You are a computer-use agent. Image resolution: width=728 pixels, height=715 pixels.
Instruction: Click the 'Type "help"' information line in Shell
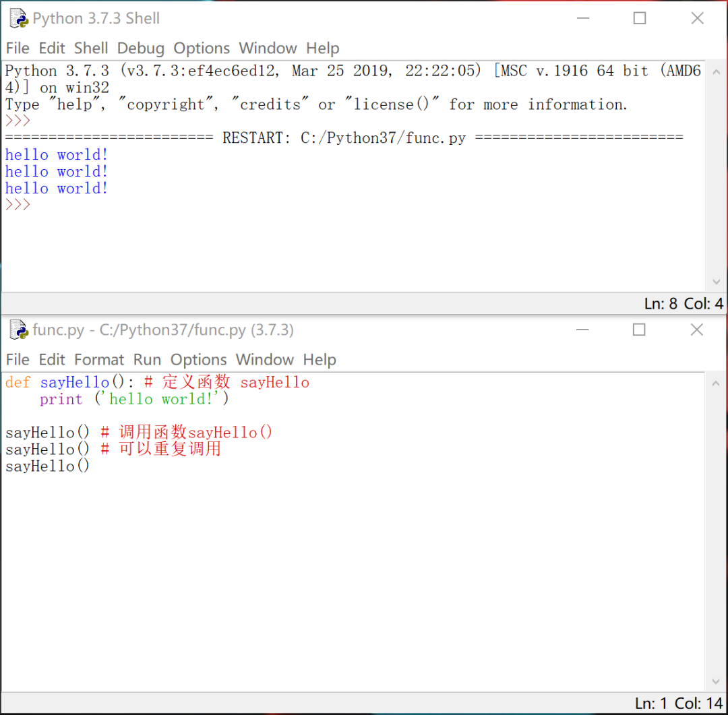(316, 104)
